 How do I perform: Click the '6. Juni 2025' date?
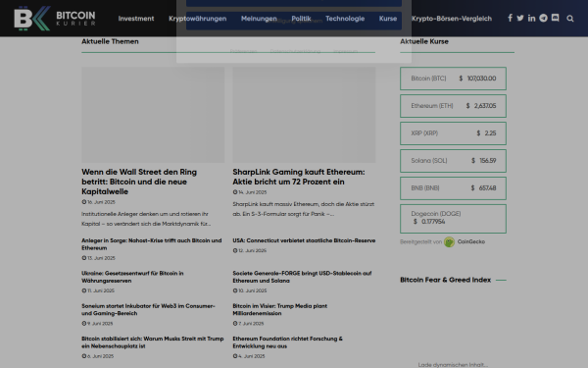click(97, 356)
